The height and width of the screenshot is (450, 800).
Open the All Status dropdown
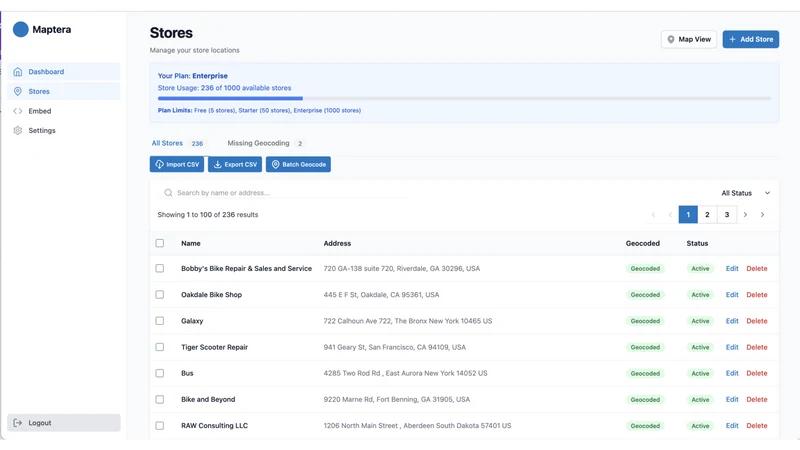click(x=745, y=193)
